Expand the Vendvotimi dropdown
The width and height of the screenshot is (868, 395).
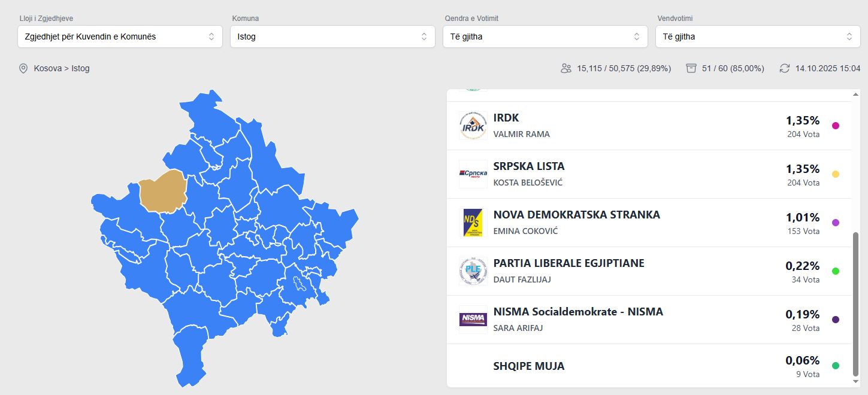[x=758, y=37]
